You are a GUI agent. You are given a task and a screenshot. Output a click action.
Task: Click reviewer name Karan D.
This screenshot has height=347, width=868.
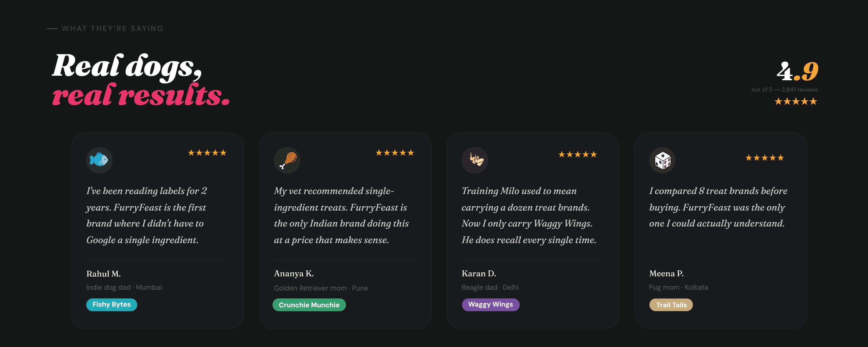tap(478, 273)
